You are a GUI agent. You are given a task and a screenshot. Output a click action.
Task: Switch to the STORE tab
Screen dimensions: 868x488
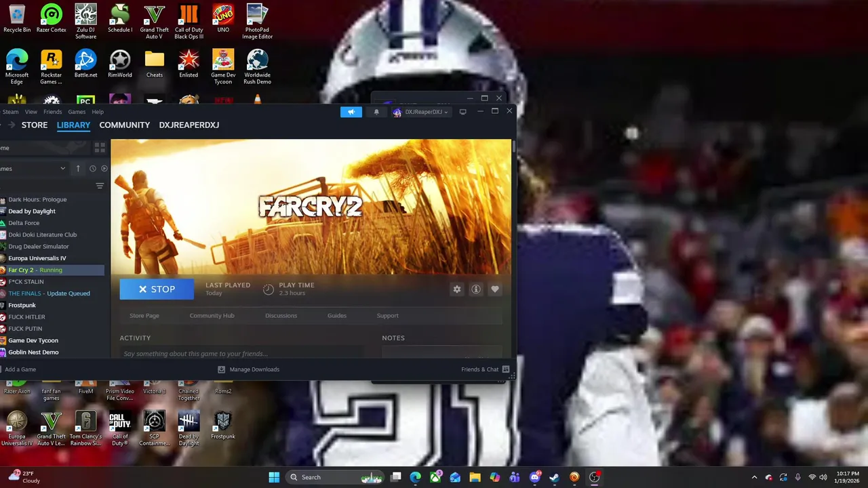[35, 125]
